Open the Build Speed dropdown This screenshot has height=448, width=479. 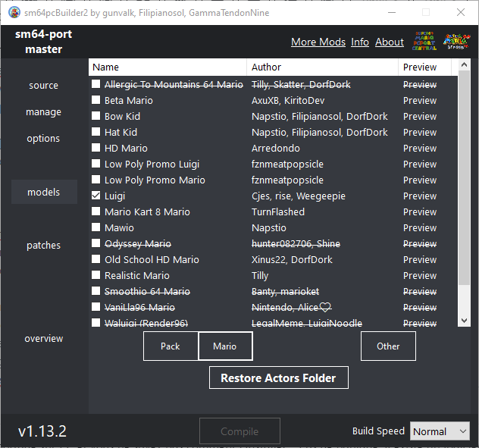point(440,431)
